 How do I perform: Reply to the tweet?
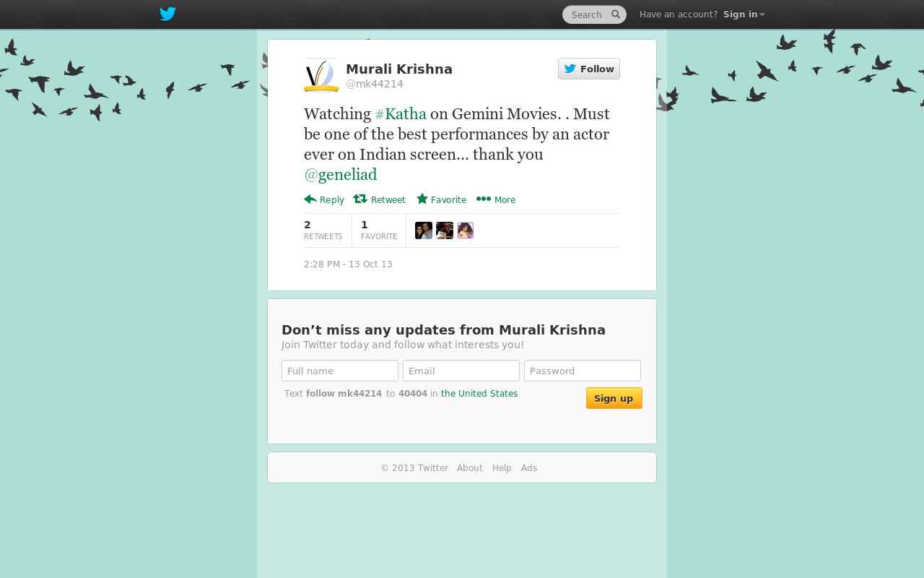click(324, 199)
